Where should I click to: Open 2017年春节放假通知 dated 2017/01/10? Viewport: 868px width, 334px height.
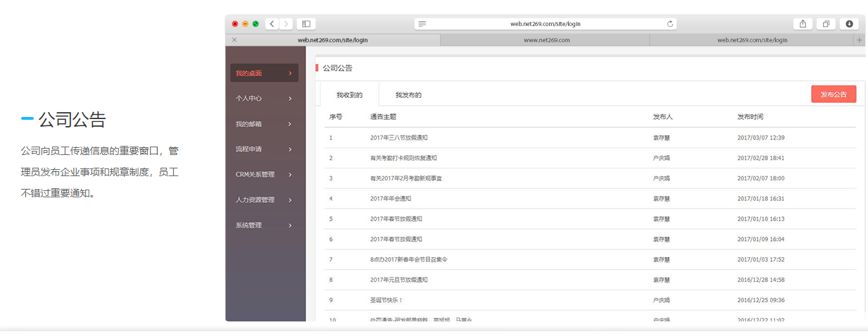[396, 219]
